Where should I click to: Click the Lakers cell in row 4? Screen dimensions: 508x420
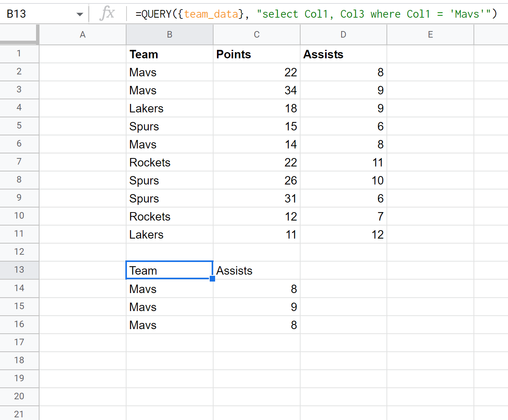169,108
